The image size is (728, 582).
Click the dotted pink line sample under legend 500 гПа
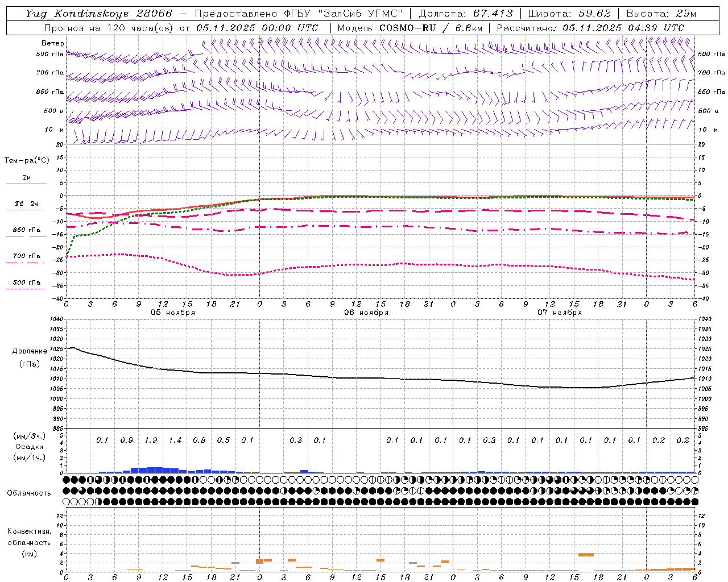coord(26,289)
